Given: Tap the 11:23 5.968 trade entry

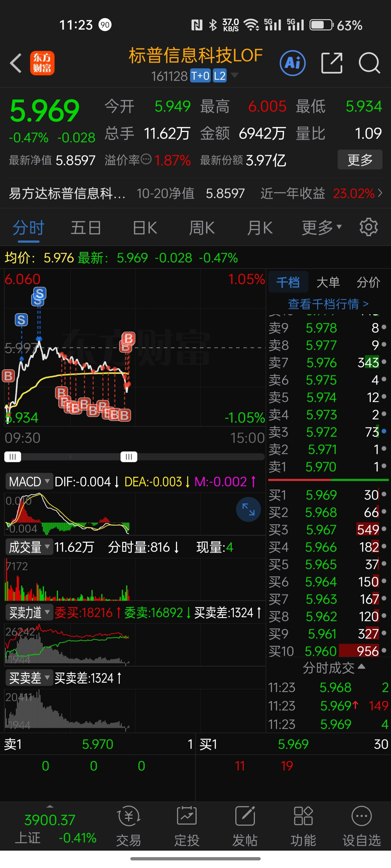Looking at the screenshot, I should pyautogui.click(x=328, y=687).
